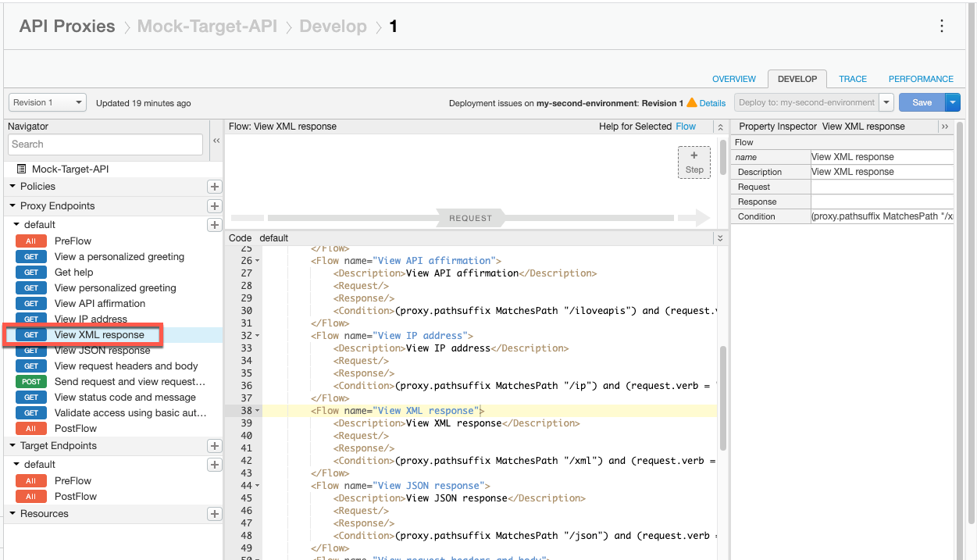Open the Mock-Target-API breadcrumb
The image size is (977, 560).
point(207,26)
